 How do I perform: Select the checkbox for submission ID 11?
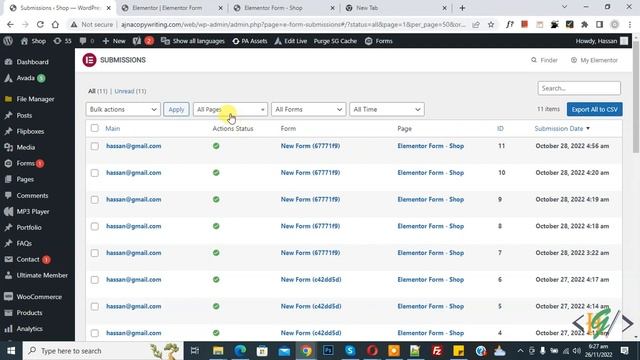[95, 146]
